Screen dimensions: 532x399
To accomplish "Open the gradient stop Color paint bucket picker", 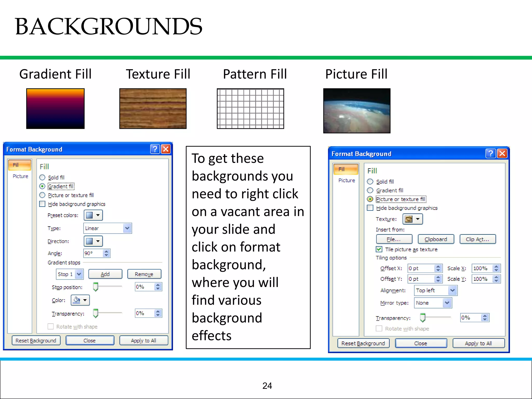I will [80, 300].
